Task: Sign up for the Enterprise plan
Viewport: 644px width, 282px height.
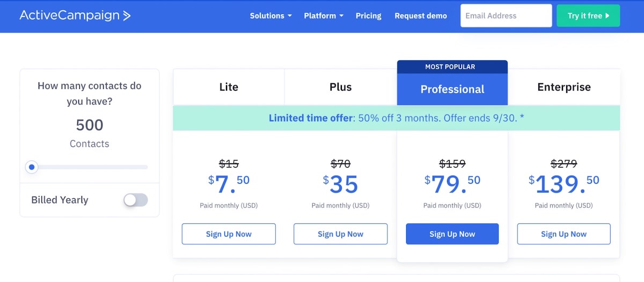Action: click(x=563, y=234)
